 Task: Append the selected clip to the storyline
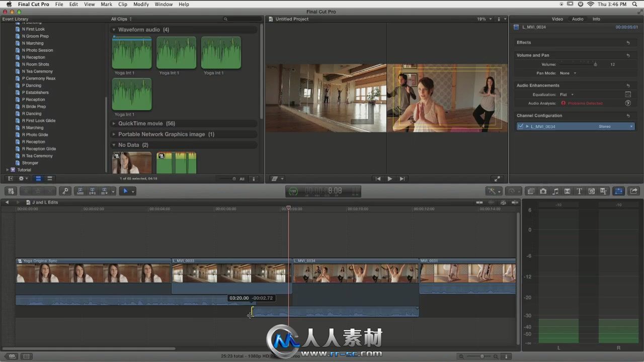point(105,191)
